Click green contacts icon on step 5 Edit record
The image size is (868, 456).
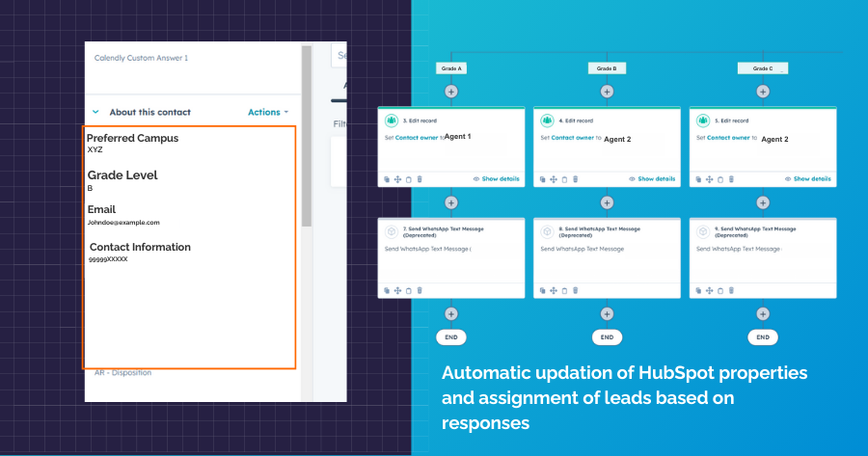point(703,121)
